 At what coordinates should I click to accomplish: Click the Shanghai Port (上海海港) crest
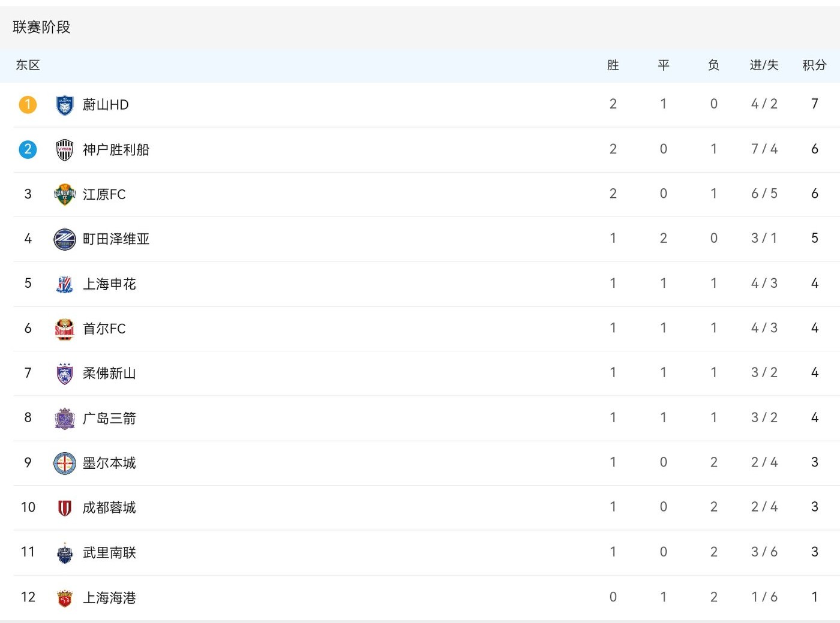click(x=64, y=598)
